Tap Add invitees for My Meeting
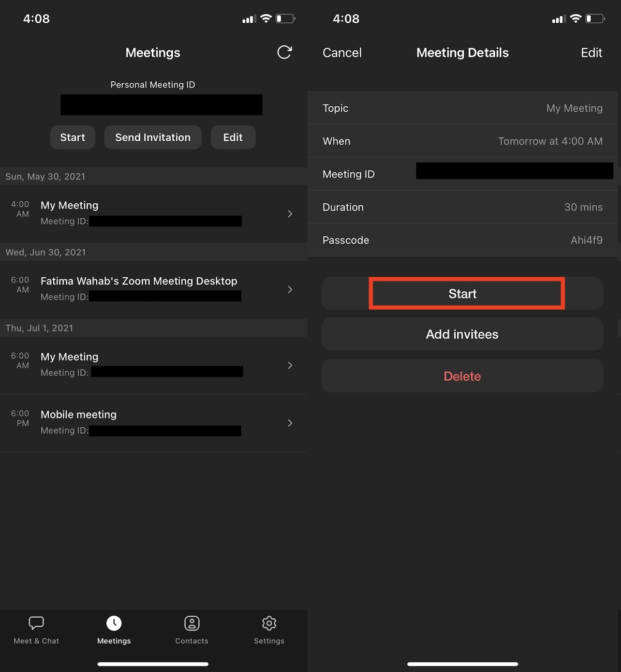 click(462, 334)
